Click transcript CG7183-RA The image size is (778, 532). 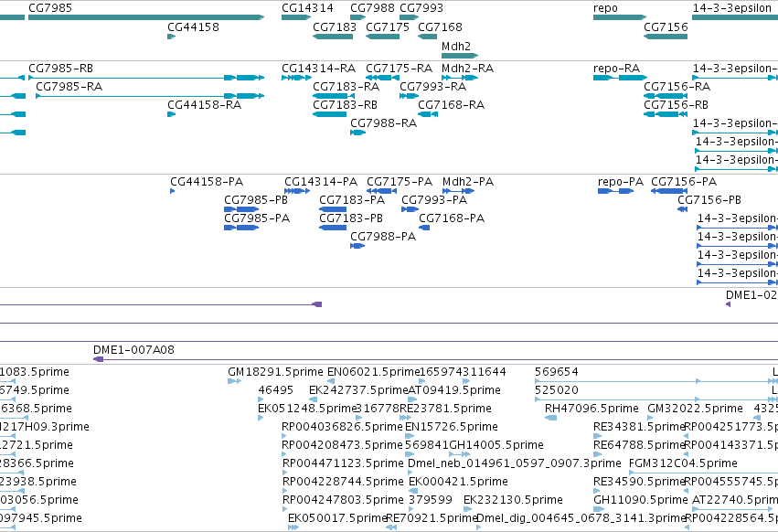tap(333, 96)
